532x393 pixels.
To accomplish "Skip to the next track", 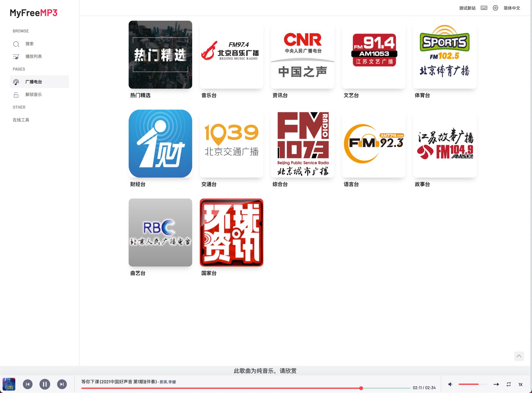I will point(62,384).
